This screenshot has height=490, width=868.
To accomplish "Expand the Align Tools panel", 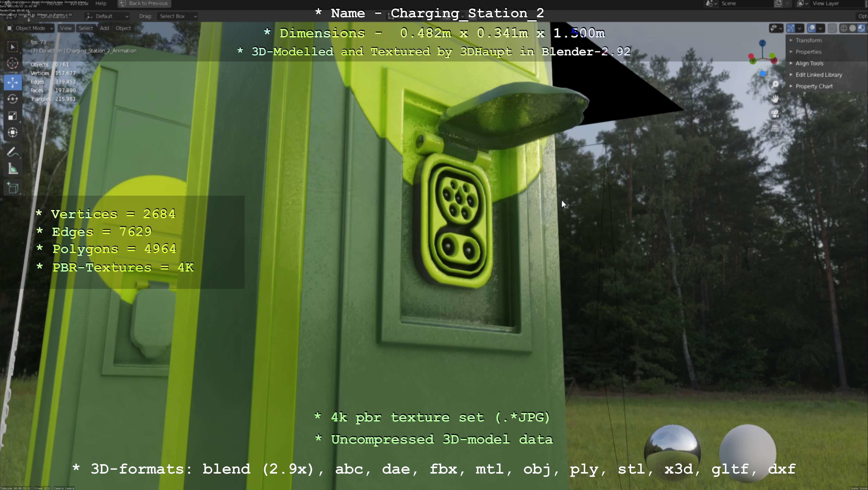I will (x=809, y=63).
